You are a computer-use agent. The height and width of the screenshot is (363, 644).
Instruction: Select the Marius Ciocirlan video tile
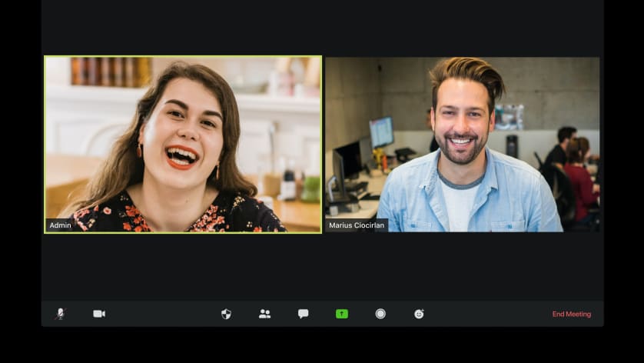pyautogui.click(x=463, y=145)
